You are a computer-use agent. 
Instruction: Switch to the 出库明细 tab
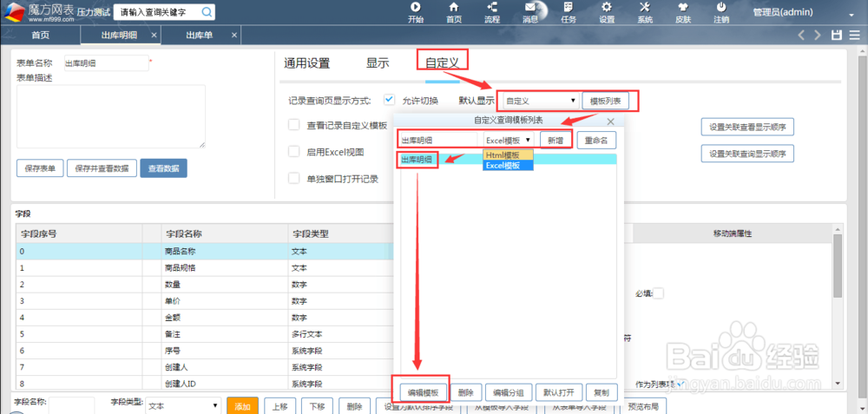point(119,35)
